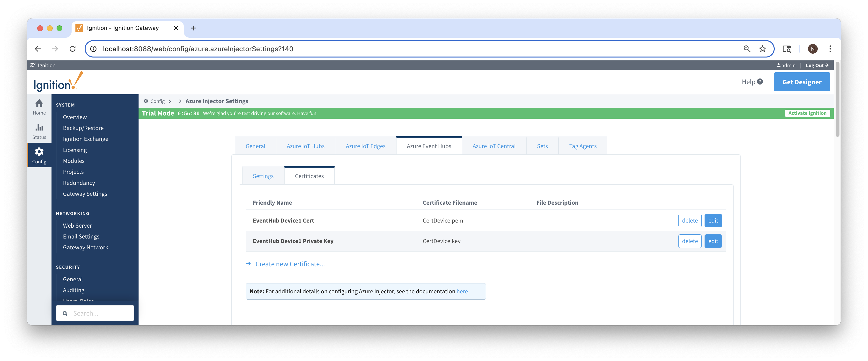This screenshot has height=361, width=868.
Task: Click the Certificate Filename column header
Action: coord(449,202)
